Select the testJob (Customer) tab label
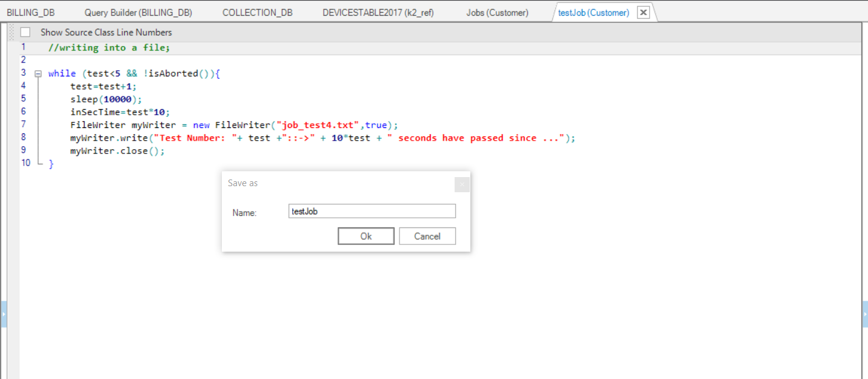The image size is (868, 379). 593,13
